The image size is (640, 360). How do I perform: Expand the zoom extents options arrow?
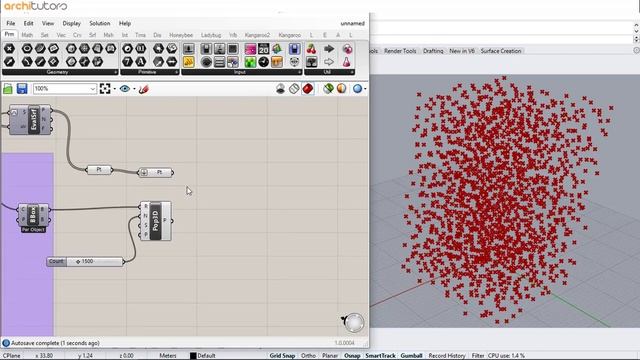115,89
